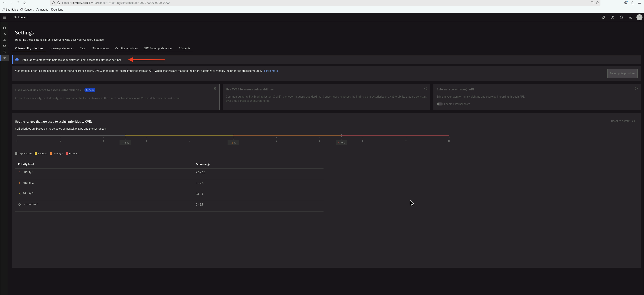The width and height of the screenshot is (644, 295).
Task: Toggle the Enable external score switch
Action: click(439, 104)
